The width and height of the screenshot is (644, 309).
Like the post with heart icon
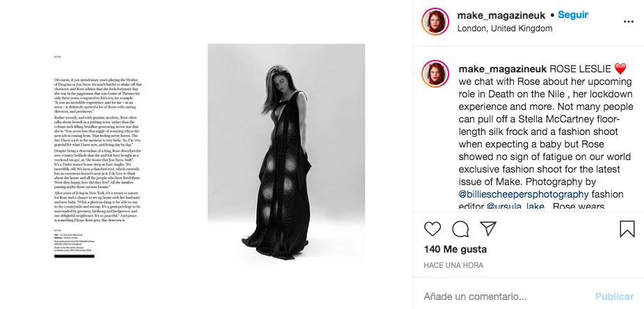pyautogui.click(x=432, y=229)
